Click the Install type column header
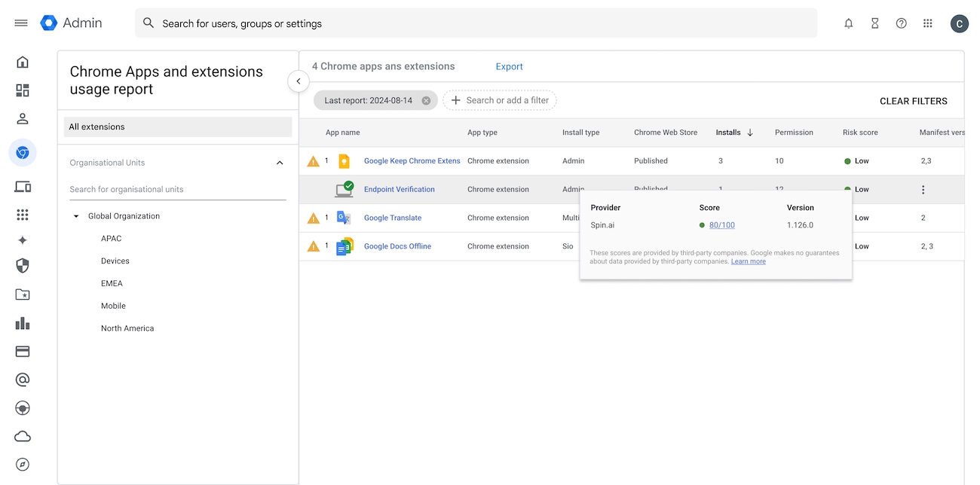The width and height of the screenshot is (980, 485). (581, 133)
